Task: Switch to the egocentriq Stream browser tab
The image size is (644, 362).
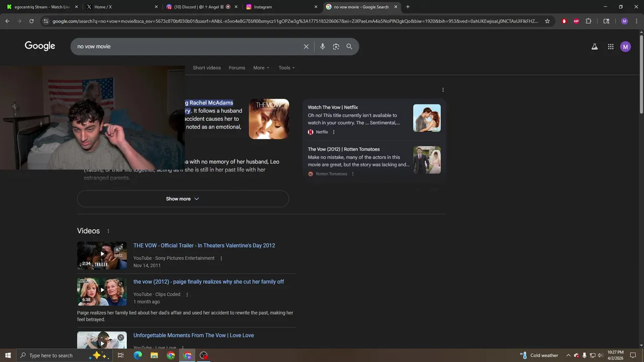Action: 41,7
